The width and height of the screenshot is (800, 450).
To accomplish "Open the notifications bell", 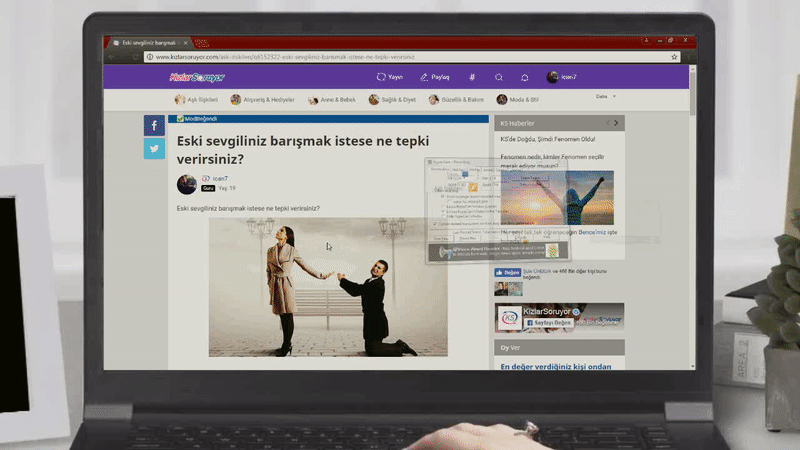I will pyautogui.click(x=524, y=78).
